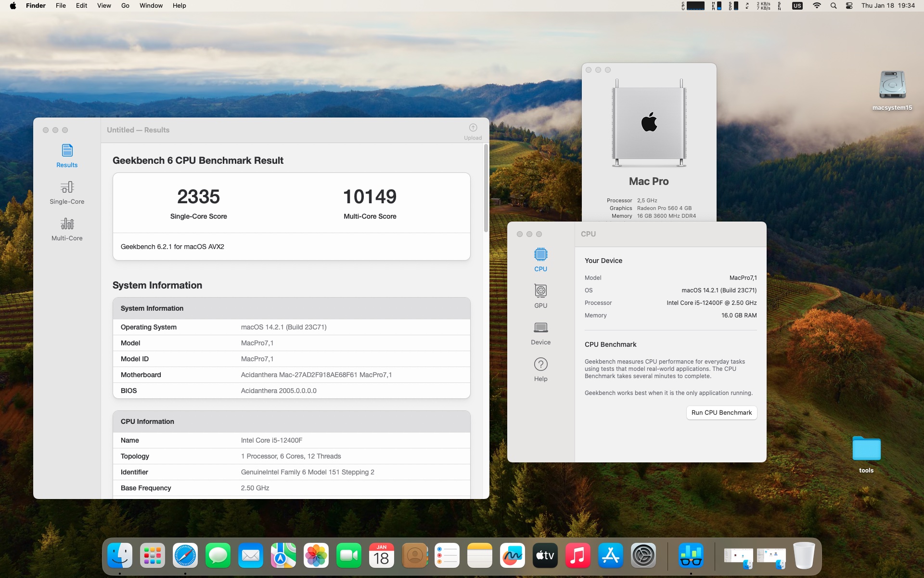This screenshot has width=924, height=578.
Task: Click Geekbench icon in the Dock
Action: tap(691, 555)
